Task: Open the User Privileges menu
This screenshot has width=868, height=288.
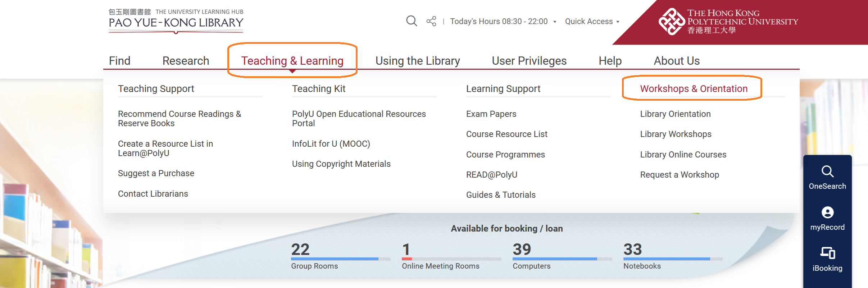Action: click(x=529, y=61)
